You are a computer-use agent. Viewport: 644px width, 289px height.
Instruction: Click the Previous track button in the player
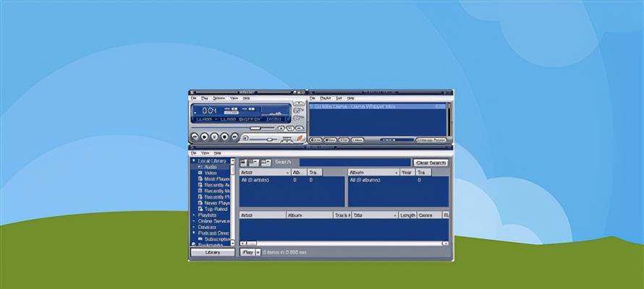pyautogui.click(x=195, y=137)
